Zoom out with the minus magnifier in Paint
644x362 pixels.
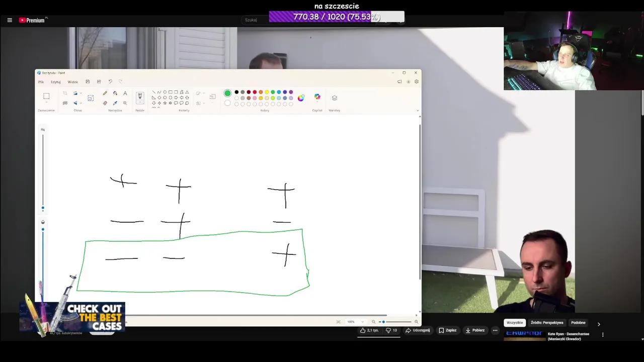tap(373, 322)
